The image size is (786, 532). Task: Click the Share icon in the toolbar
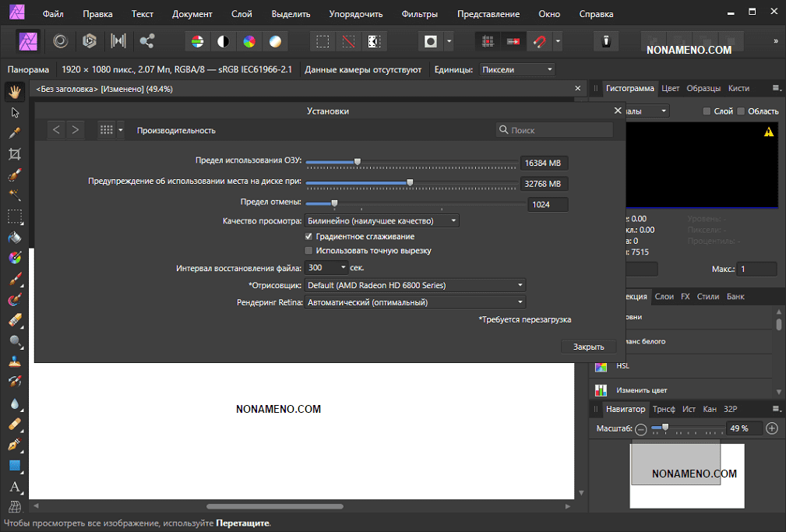(x=146, y=41)
